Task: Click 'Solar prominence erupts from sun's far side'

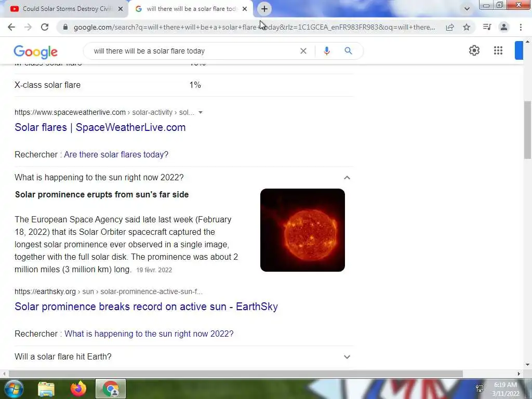Action: (102, 194)
